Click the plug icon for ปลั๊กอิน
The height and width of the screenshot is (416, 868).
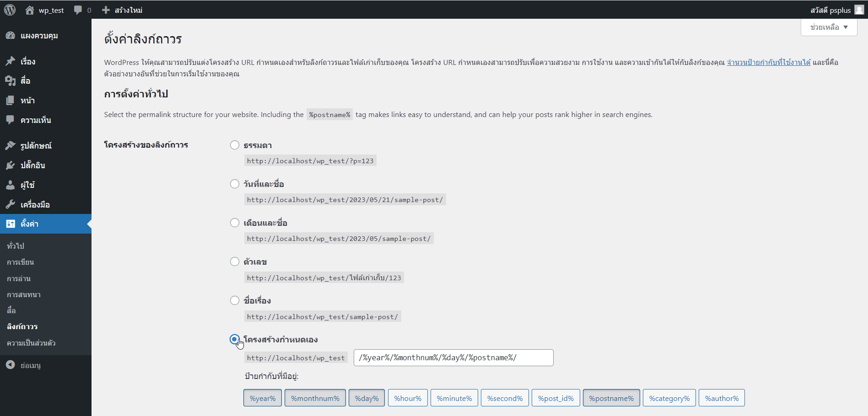click(11, 165)
